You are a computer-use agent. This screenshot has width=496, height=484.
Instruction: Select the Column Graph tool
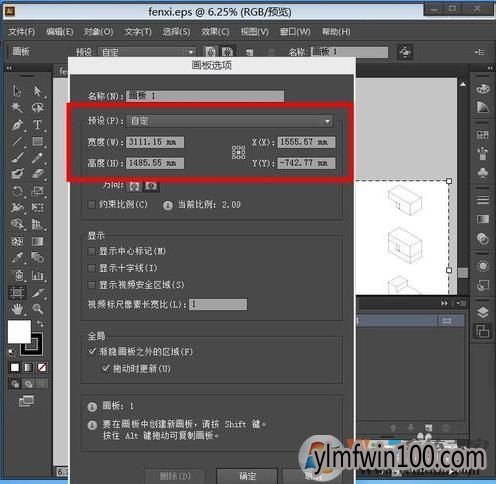(x=37, y=275)
